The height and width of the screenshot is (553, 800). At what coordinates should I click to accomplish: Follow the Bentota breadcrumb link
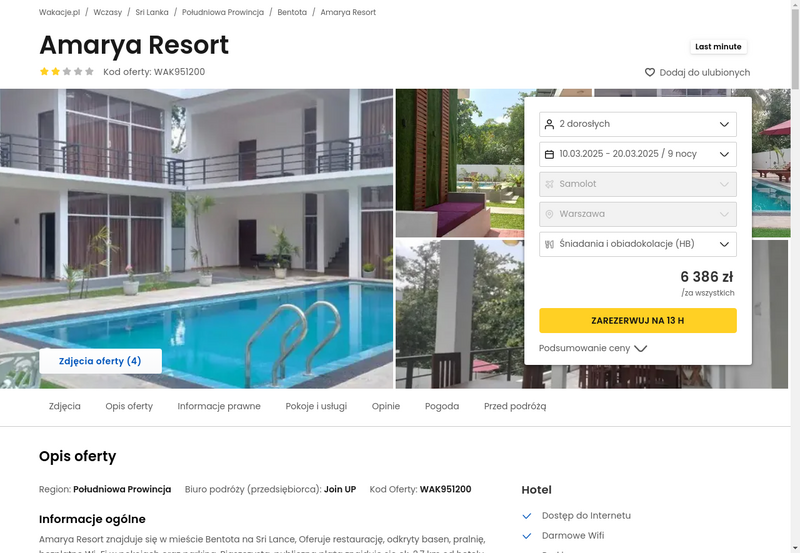(292, 12)
